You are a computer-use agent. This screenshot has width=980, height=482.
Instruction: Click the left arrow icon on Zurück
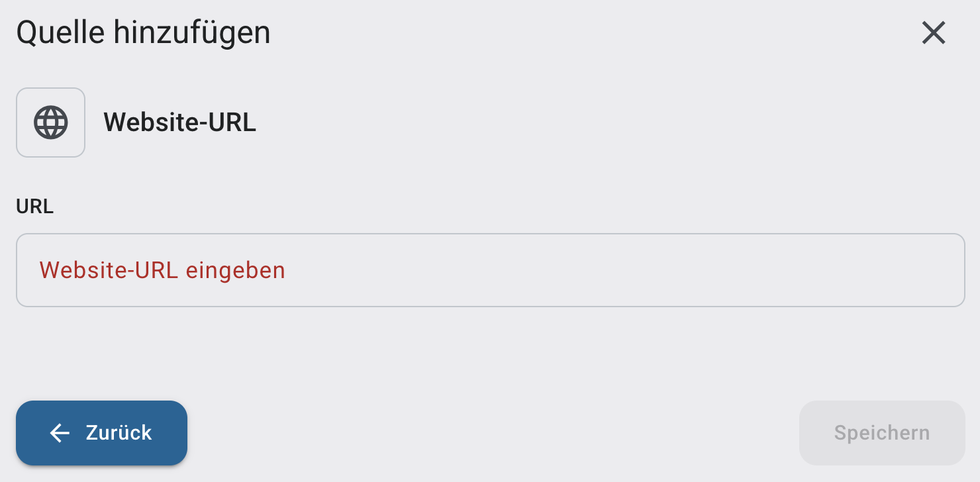pyautogui.click(x=60, y=433)
